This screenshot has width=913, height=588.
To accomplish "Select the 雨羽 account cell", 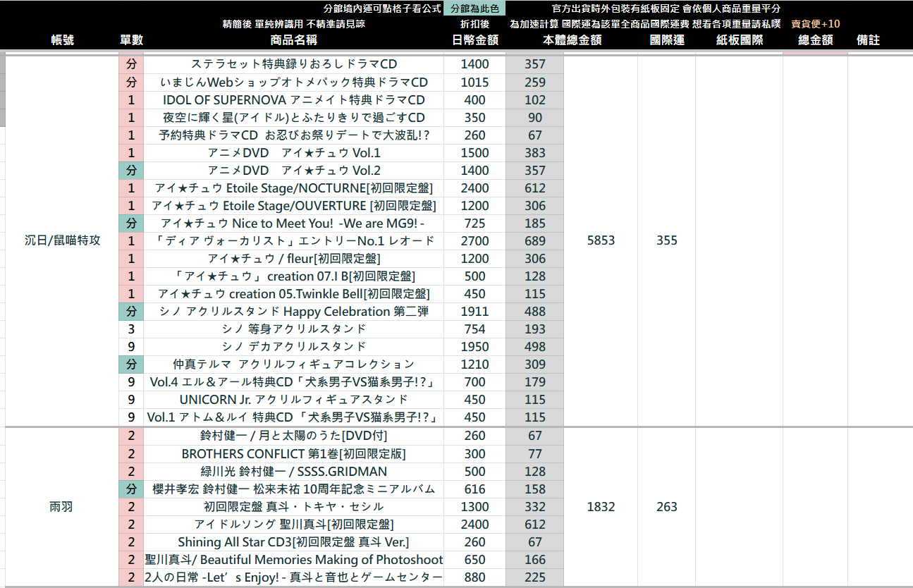I will [x=62, y=506].
